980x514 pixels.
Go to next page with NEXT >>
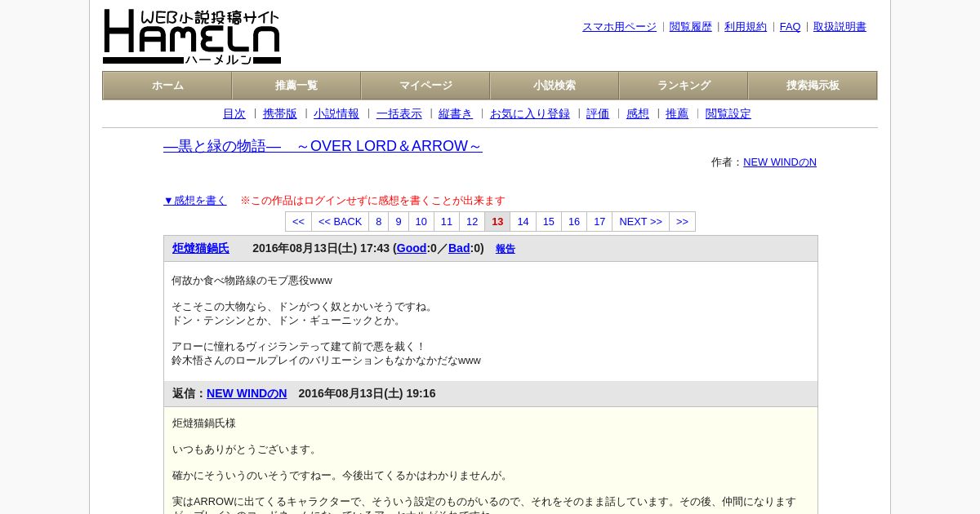click(x=641, y=222)
